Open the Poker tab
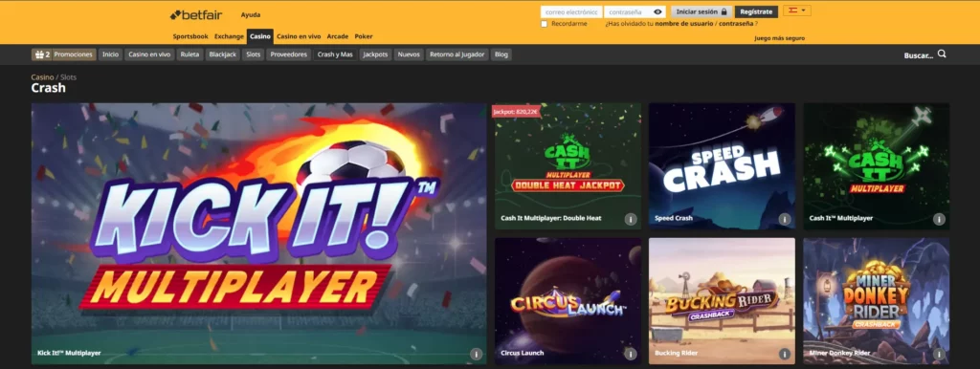This screenshot has width=980, height=369. 364,36
